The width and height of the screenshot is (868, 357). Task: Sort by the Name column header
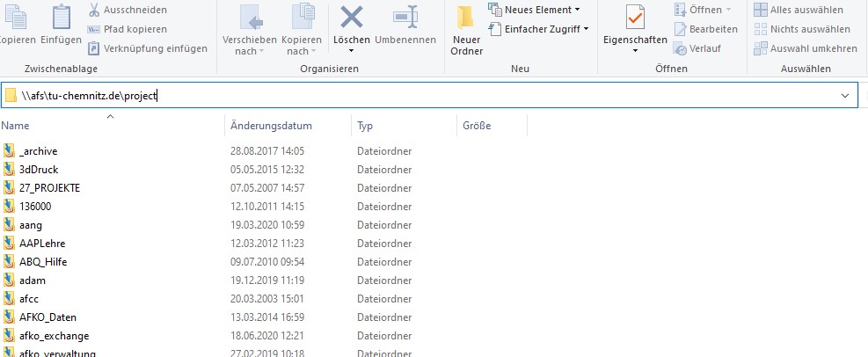[113, 126]
